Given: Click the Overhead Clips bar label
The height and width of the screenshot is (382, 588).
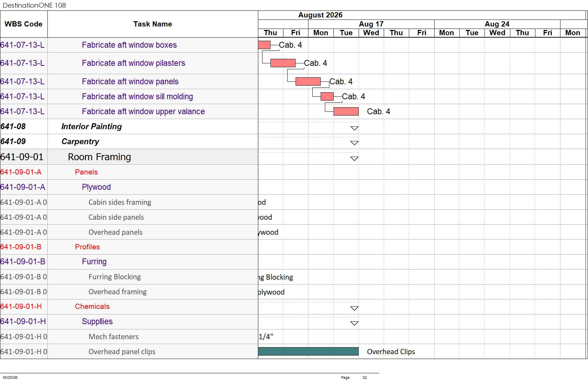Looking at the screenshot, I should 391,352.
